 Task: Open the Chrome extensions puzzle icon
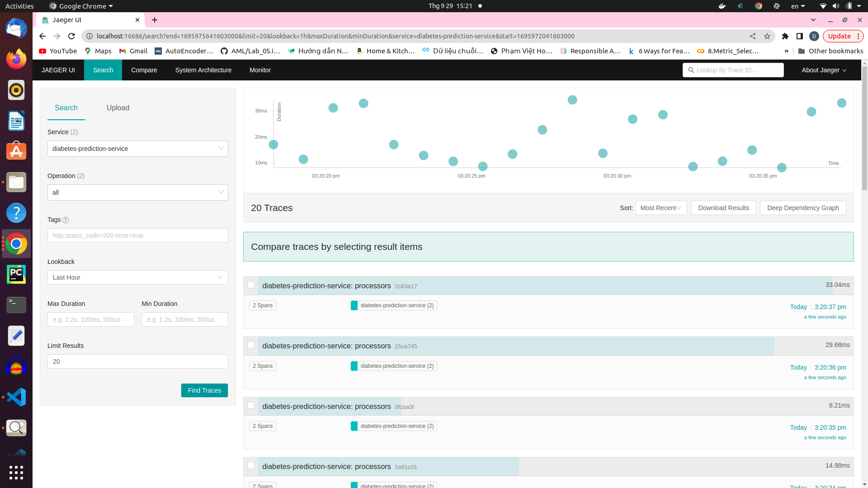[x=785, y=36]
